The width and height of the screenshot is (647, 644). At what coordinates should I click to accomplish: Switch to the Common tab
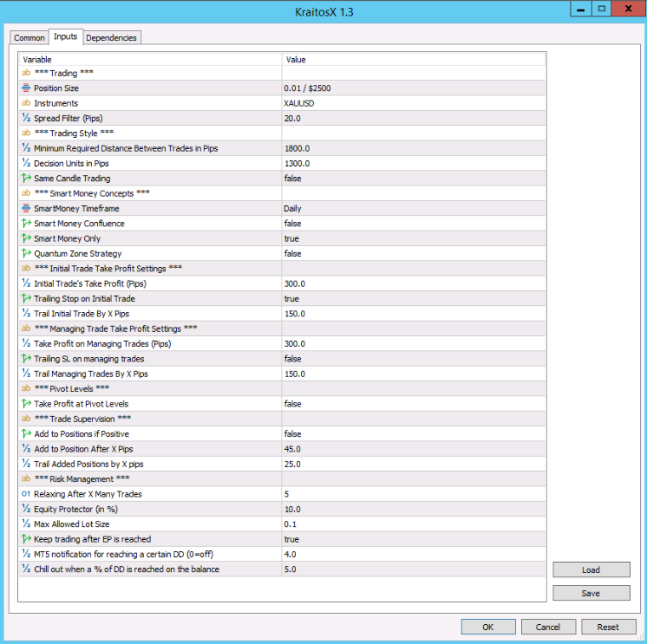pyautogui.click(x=29, y=37)
